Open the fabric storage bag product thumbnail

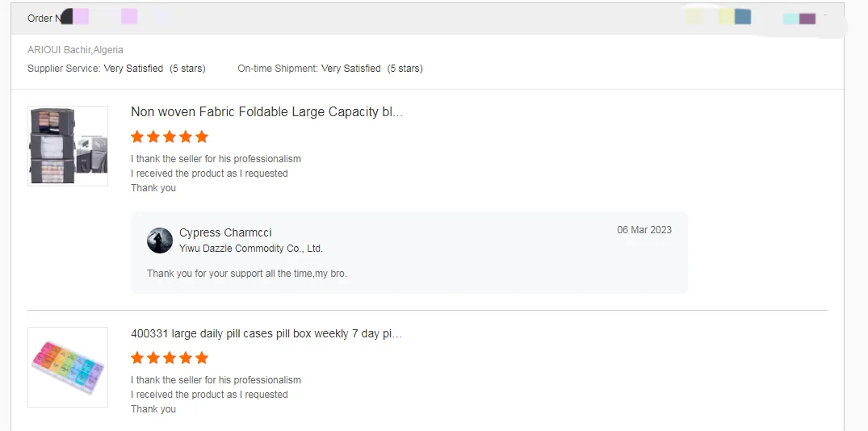(x=68, y=146)
